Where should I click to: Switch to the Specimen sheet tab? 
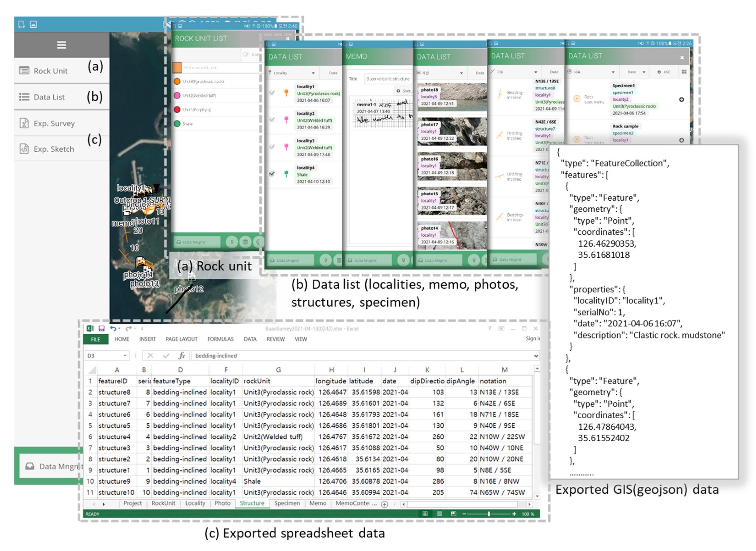(x=287, y=503)
